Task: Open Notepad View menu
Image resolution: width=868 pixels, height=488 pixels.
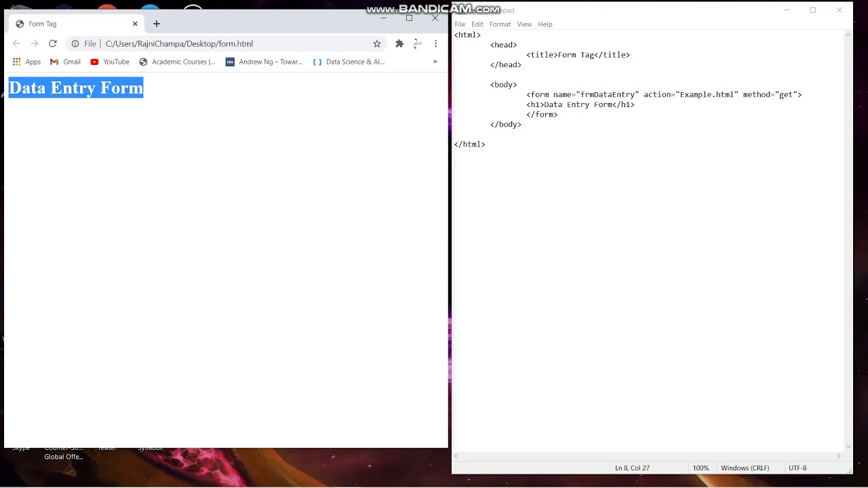Action: coord(524,24)
